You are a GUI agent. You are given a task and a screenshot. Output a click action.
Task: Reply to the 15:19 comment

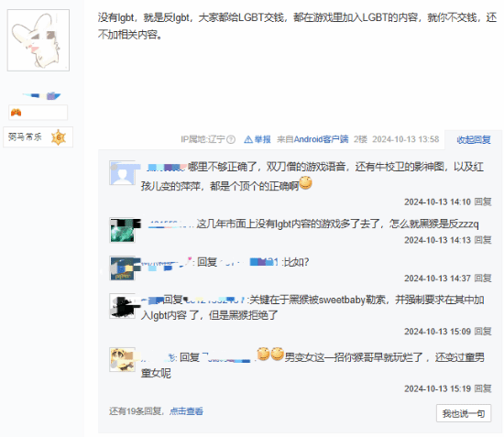click(x=483, y=388)
